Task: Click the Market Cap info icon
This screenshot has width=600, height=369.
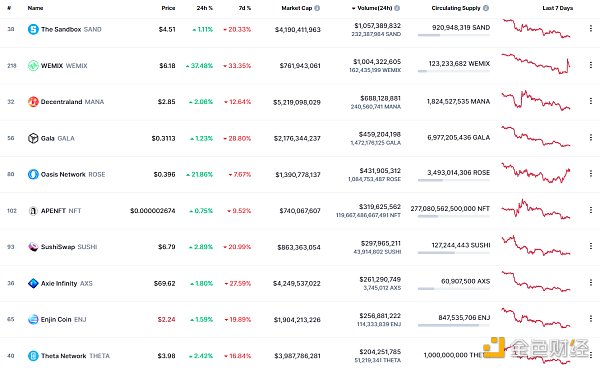Action: tap(317, 8)
